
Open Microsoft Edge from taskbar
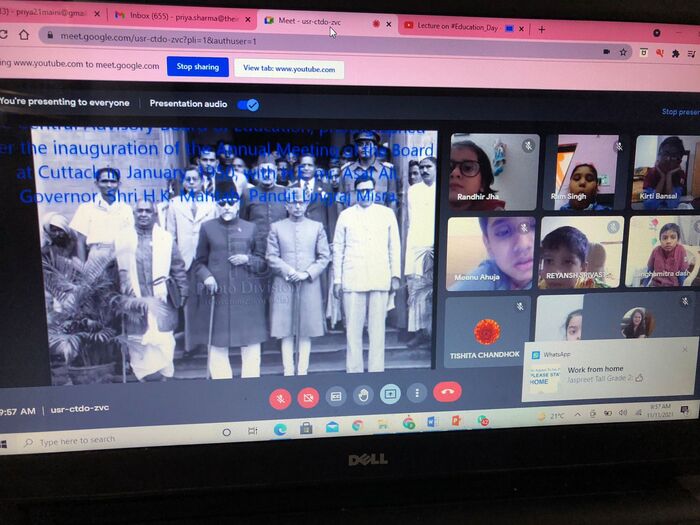click(x=280, y=430)
